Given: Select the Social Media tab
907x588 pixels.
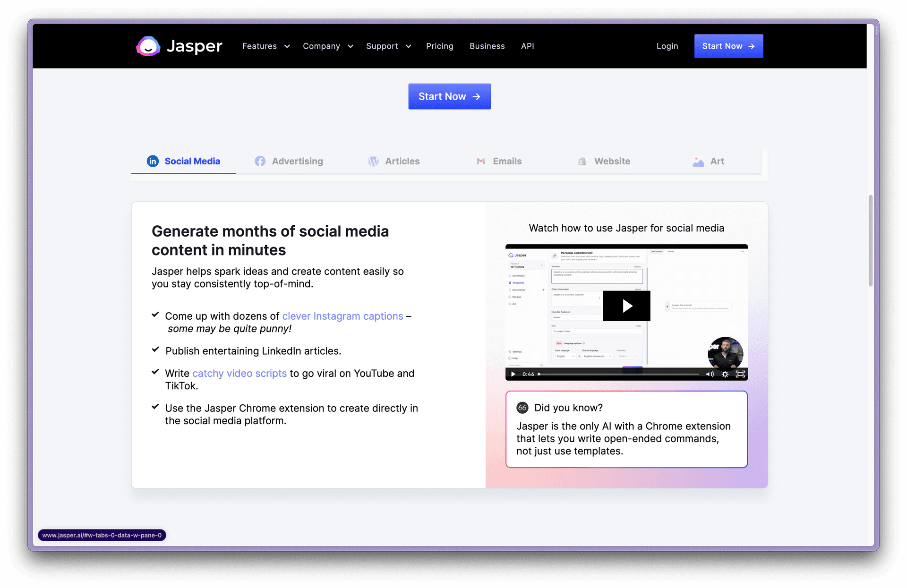Looking at the screenshot, I should 183,162.
